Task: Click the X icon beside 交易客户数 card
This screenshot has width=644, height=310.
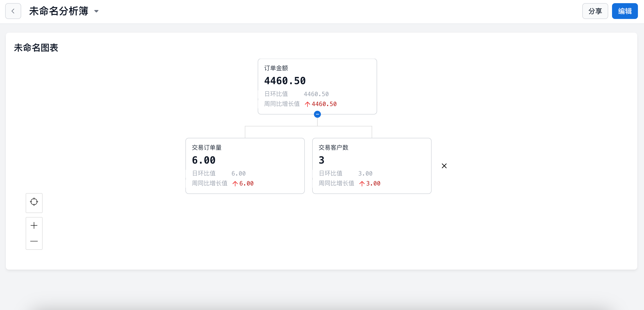Action: click(x=444, y=166)
